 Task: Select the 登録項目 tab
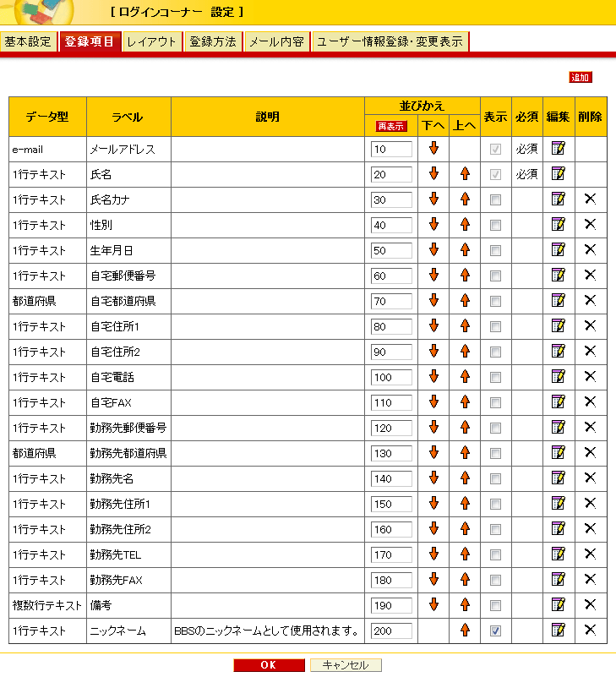point(90,42)
